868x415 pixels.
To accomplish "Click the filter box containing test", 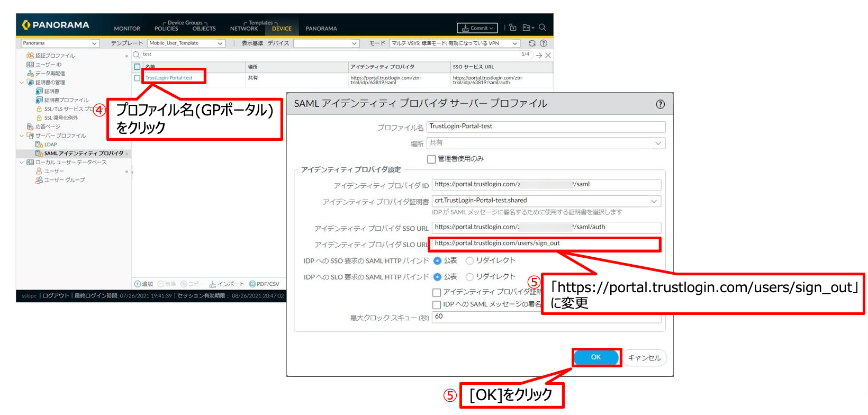I will [x=337, y=55].
